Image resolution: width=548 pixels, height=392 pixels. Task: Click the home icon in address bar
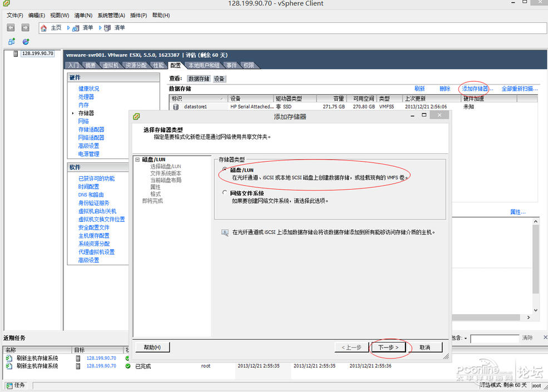tap(44, 28)
